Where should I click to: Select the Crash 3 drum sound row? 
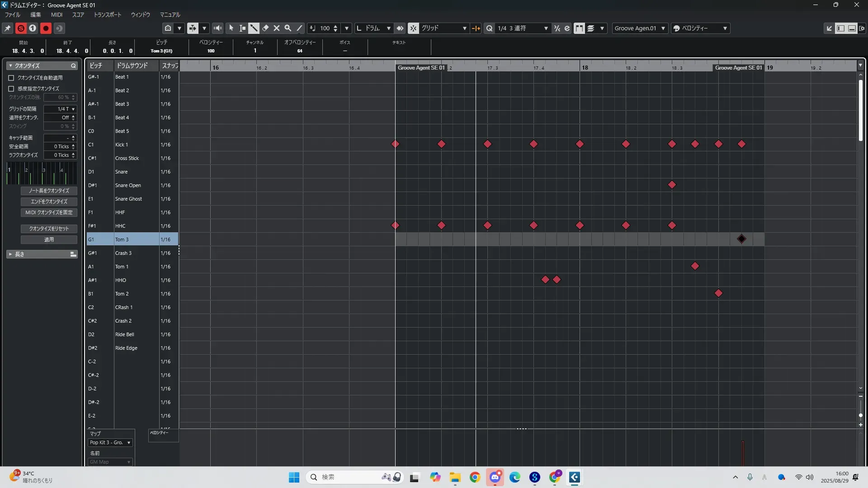tap(123, 253)
